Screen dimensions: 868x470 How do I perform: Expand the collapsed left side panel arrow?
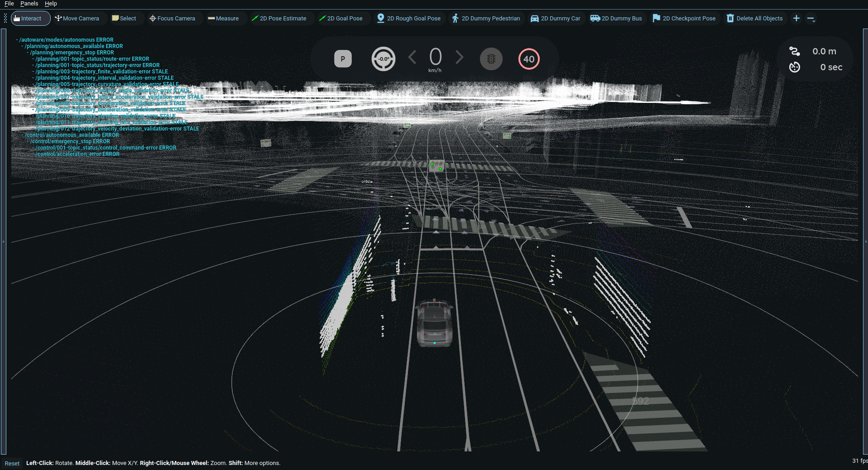click(x=4, y=242)
